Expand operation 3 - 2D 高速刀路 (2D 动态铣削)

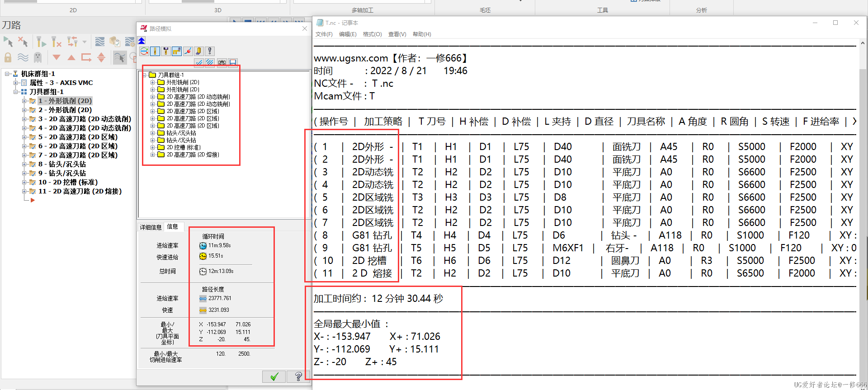click(x=24, y=119)
